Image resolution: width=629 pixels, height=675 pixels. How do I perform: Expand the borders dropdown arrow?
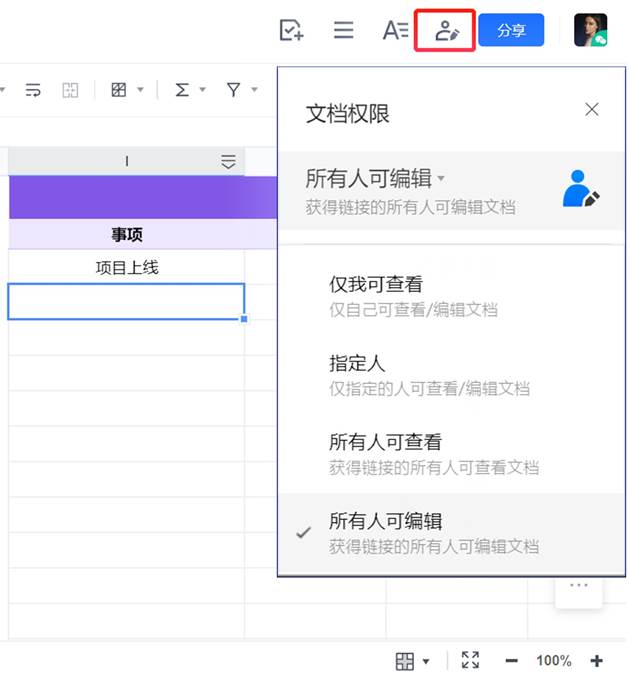coord(140,90)
